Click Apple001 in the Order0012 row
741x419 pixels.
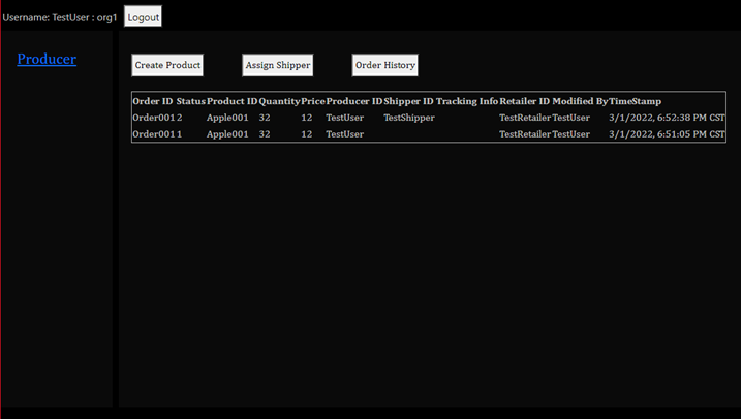pyautogui.click(x=228, y=118)
